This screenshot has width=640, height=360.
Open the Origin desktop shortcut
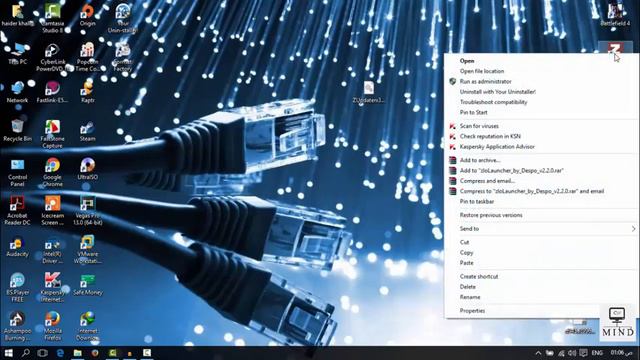click(87, 15)
